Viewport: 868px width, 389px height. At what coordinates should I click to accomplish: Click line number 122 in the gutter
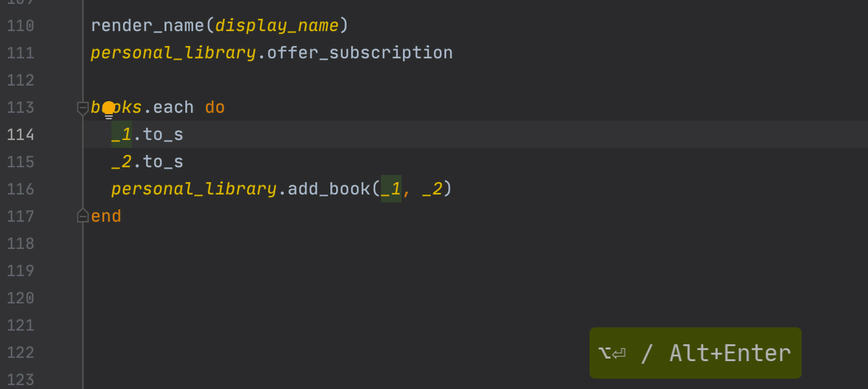click(x=20, y=353)
